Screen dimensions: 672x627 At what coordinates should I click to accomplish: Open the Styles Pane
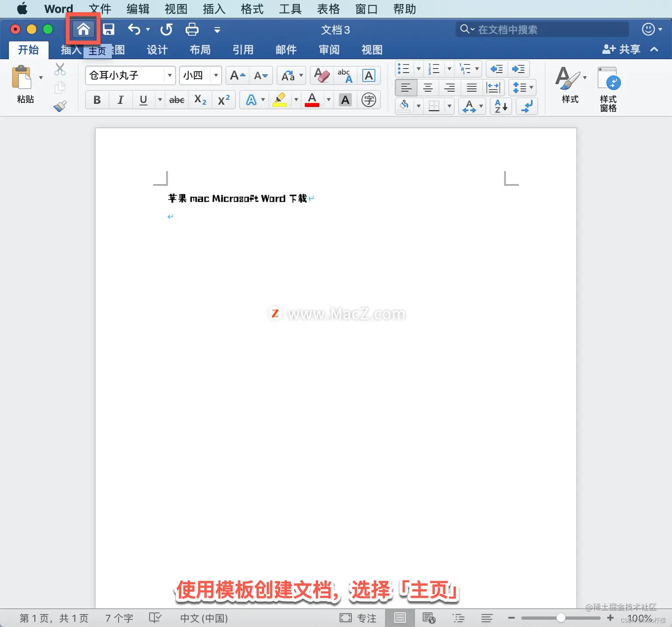(608, 89)
